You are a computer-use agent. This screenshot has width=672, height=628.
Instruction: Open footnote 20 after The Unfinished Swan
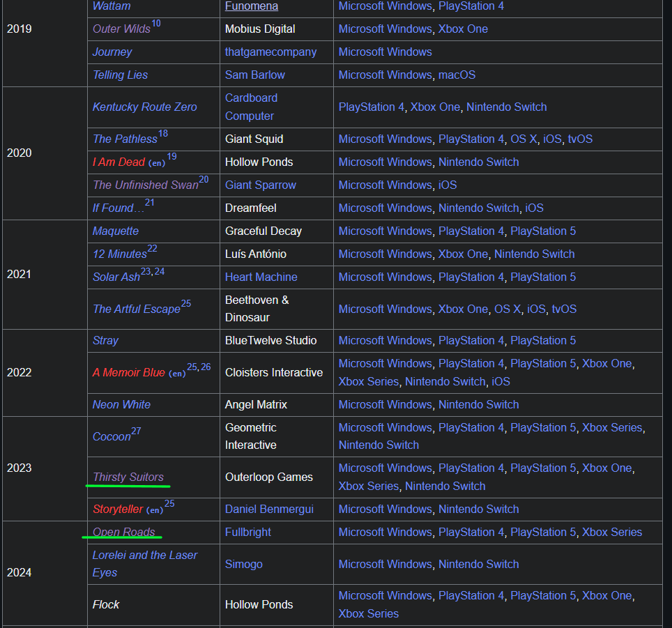204,180
